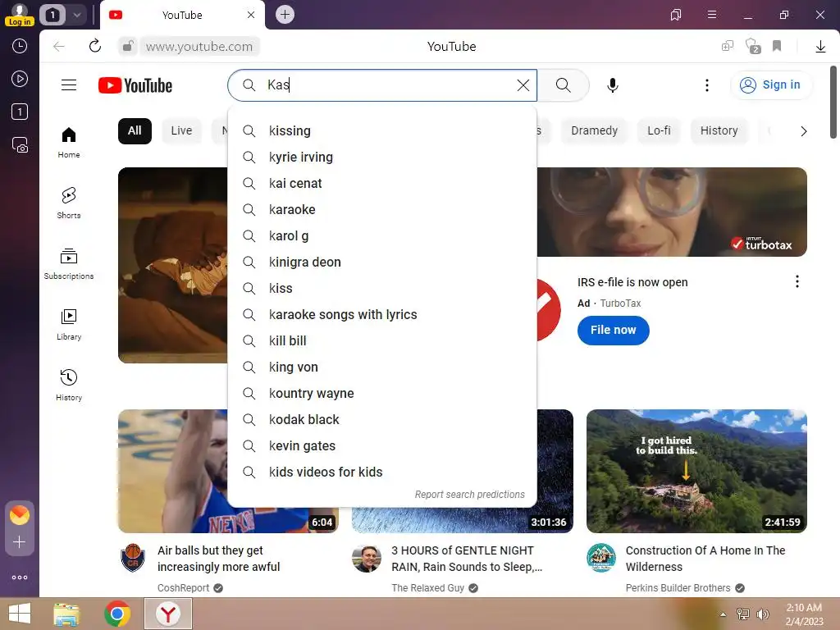840x630 pixels.
Task: Open the Construction Of A Home thumbnail
Action: pos(696,472)
